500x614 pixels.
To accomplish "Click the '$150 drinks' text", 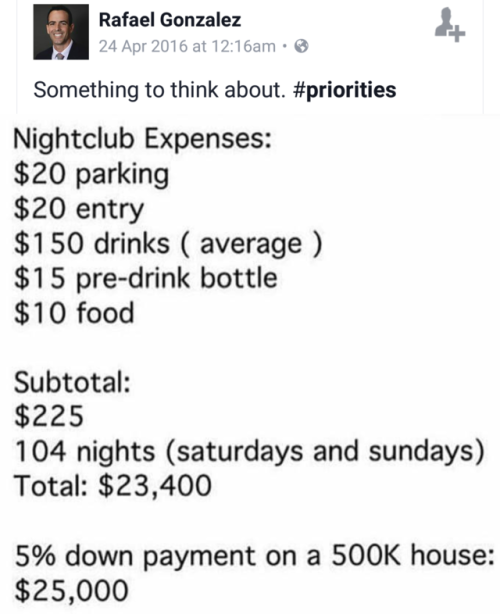I will point(92,244).
